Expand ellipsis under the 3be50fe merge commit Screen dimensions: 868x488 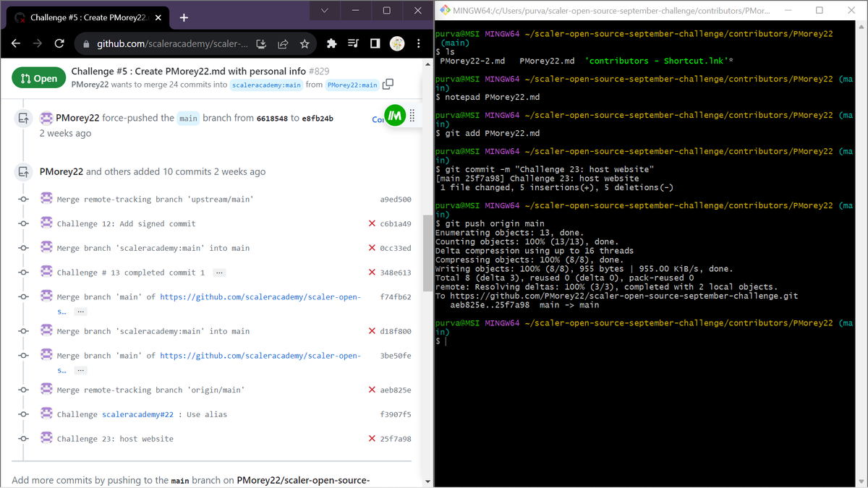(x=81, y=369)
